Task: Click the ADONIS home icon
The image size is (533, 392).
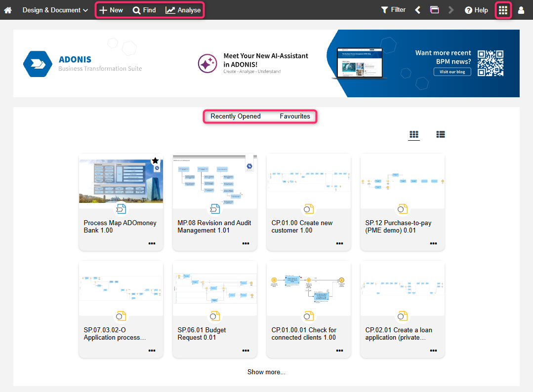Action: pos(8,9)
